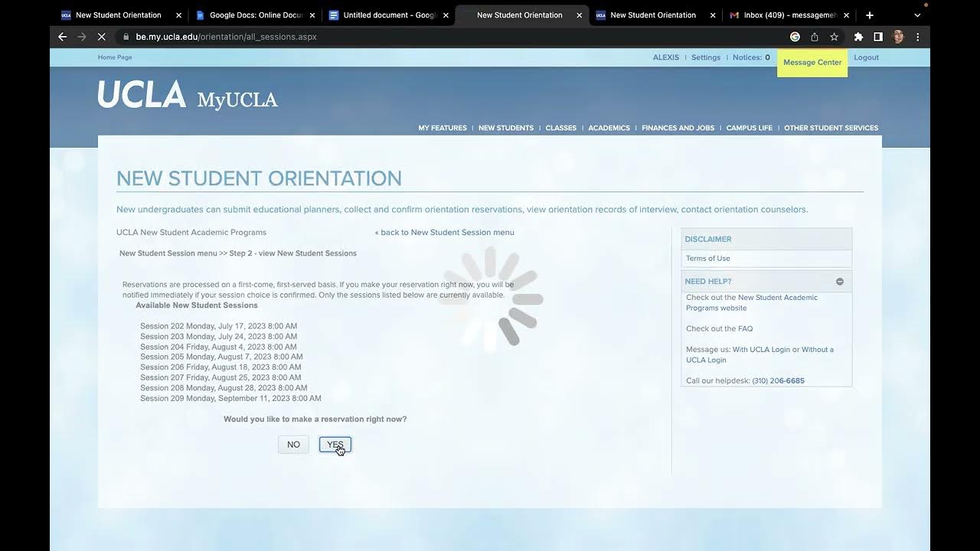Open the ACADEMICS menu
Image resolution: width=980 pixels, height=551 pixels.
point(609,128)
